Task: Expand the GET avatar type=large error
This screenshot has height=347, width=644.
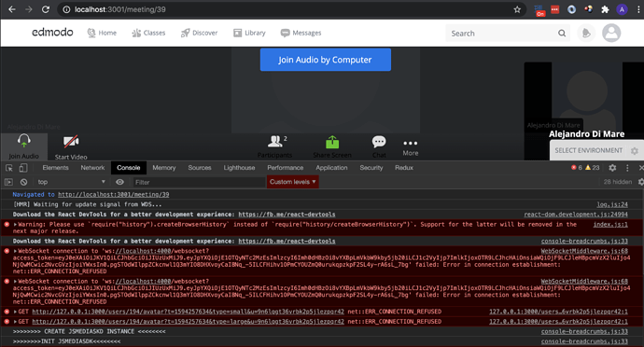Action: point(15,322)
